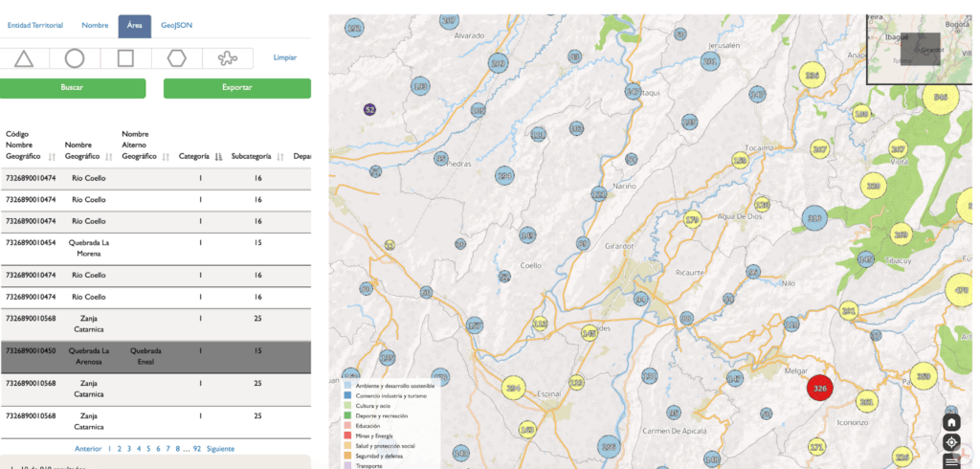Image resolution: width=980 pixels, height=469 pixels.
Task: Open the GeoJSON tab
Action: click(x=176, y=26)
